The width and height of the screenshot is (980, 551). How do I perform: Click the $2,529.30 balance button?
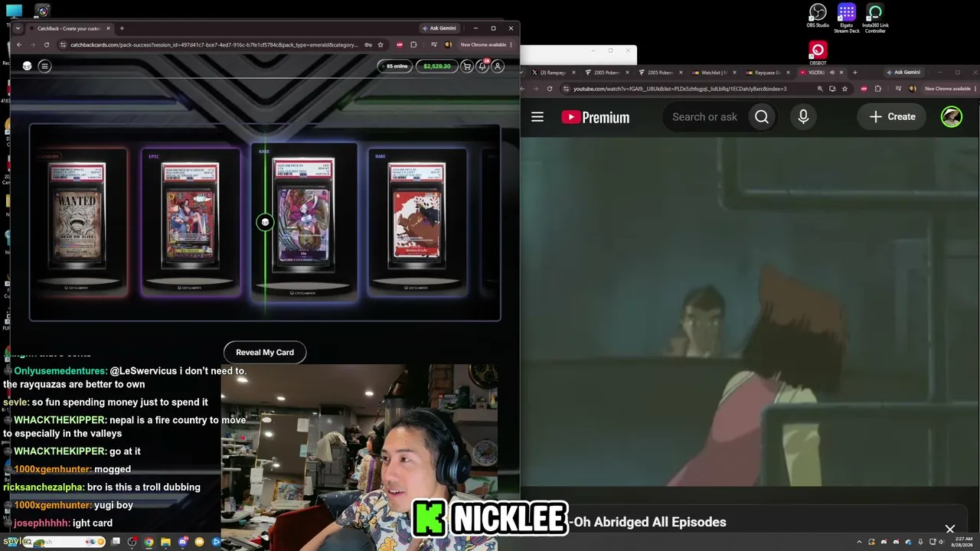[x=437, y=67]
